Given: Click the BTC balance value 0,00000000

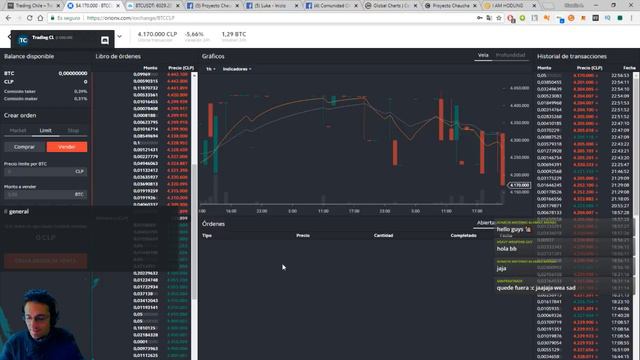Looking at the screenshot, I should coord(73,73).
